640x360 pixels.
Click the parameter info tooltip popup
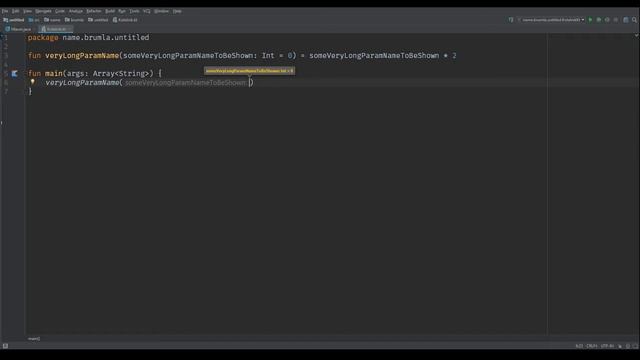tap(249, 71)
